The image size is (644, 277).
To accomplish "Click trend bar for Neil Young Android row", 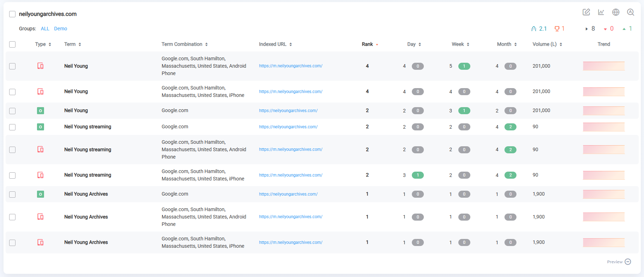I will [604, 66].
